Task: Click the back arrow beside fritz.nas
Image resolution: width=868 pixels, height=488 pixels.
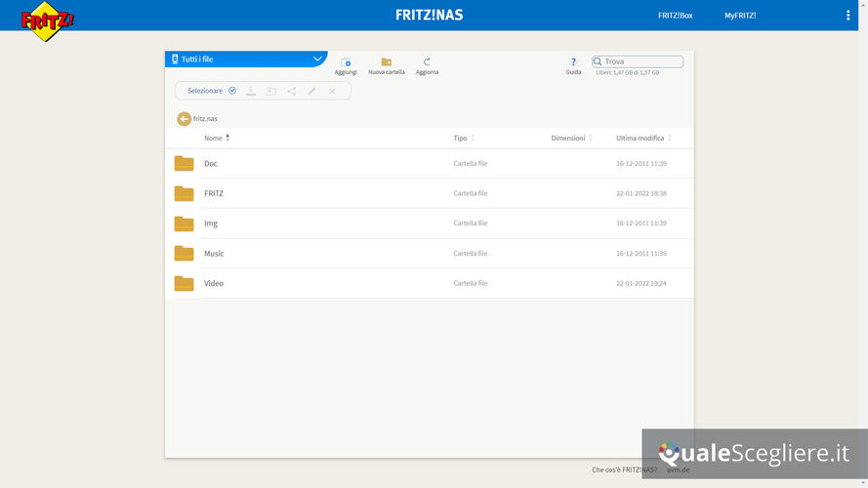Action: pos(184,119)
